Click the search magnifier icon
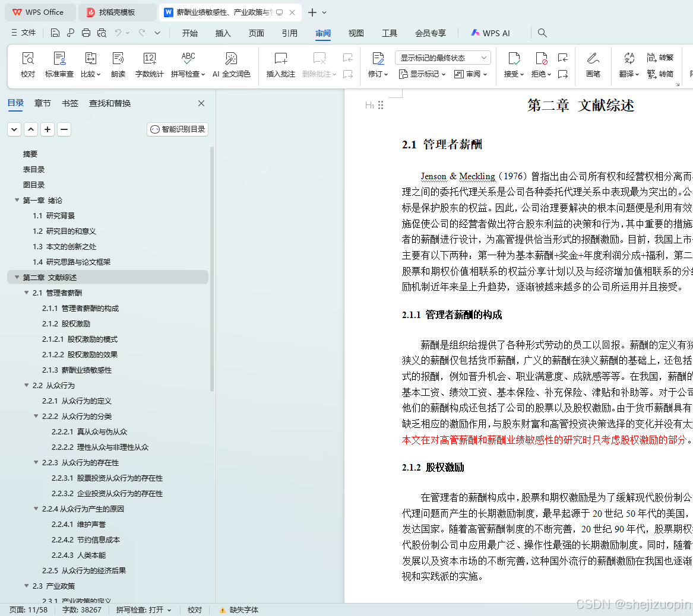The height and width of the screenshot is (616, 693). (x=542, y=33)
